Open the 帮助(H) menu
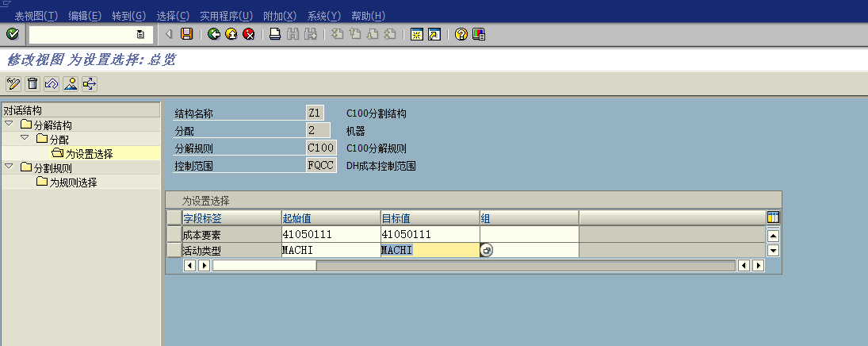 [368, 16]
